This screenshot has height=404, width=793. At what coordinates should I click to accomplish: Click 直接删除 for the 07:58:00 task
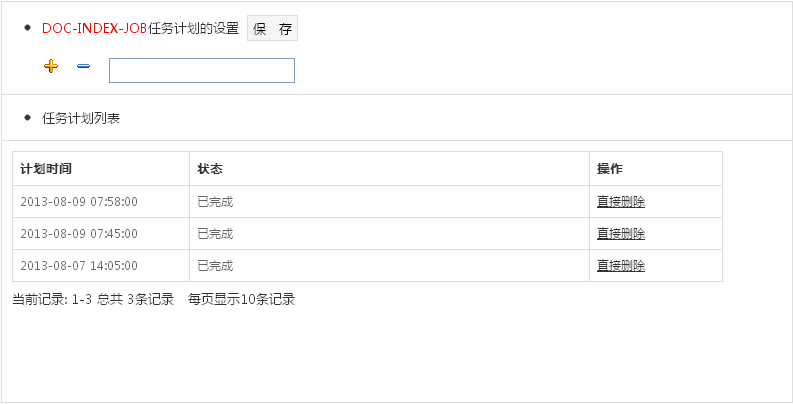(621, 202)
